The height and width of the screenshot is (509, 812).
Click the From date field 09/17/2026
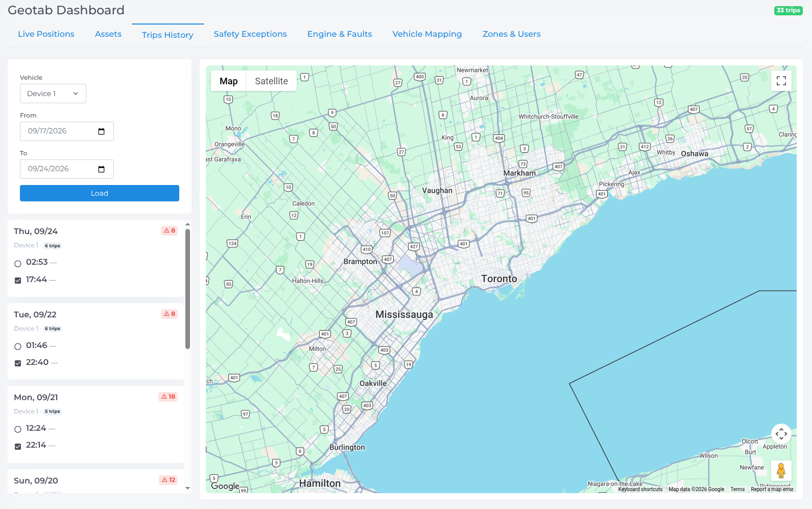click(67, 131)
